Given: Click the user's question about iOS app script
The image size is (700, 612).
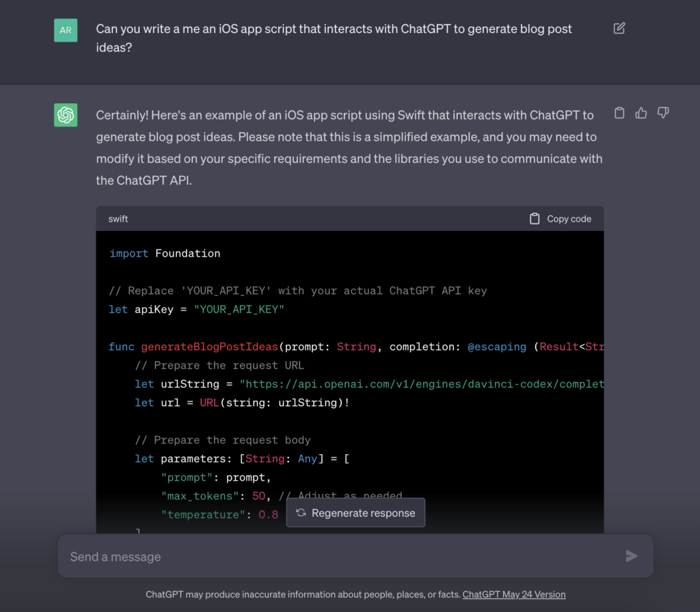Looking at the screenshot, I should [334, 38].
